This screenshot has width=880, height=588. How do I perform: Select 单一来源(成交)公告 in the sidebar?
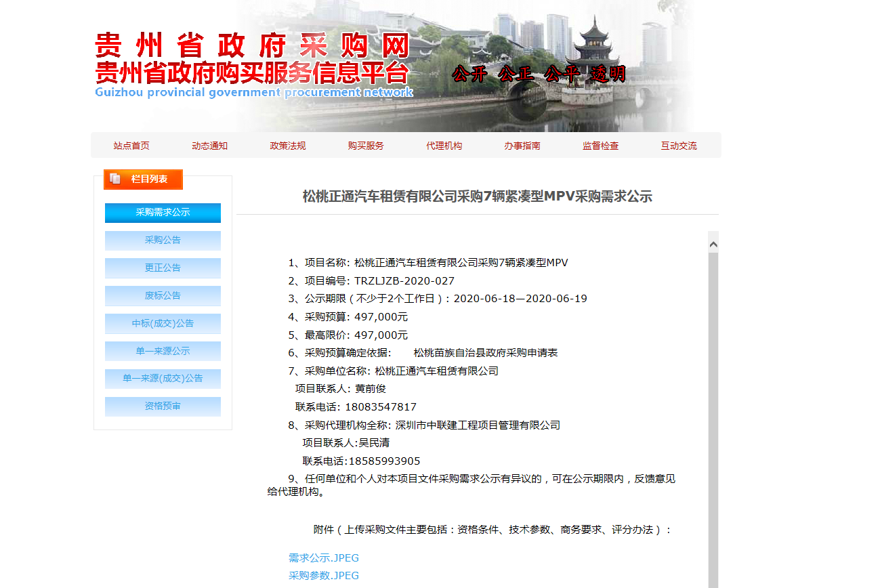(163, 379)
